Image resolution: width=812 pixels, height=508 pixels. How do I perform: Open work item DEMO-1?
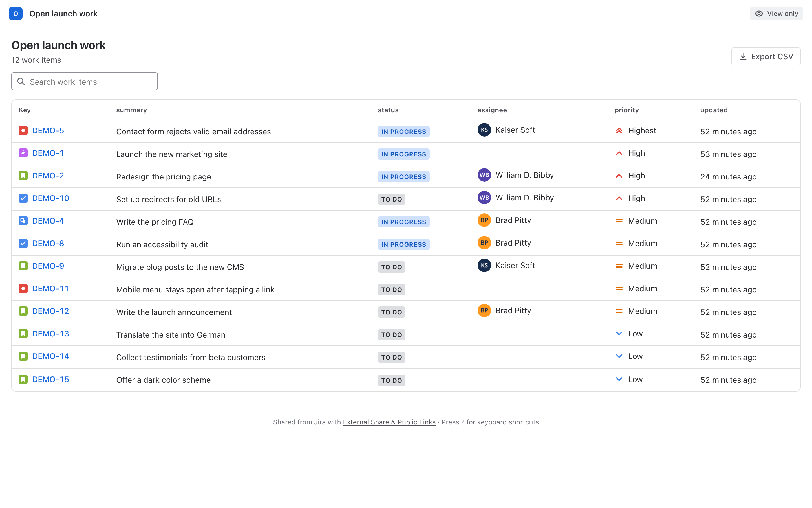tap(48, 153)
